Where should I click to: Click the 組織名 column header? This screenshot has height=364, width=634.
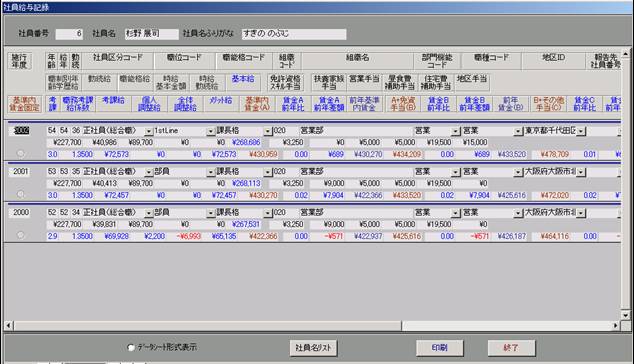(357, 61)
